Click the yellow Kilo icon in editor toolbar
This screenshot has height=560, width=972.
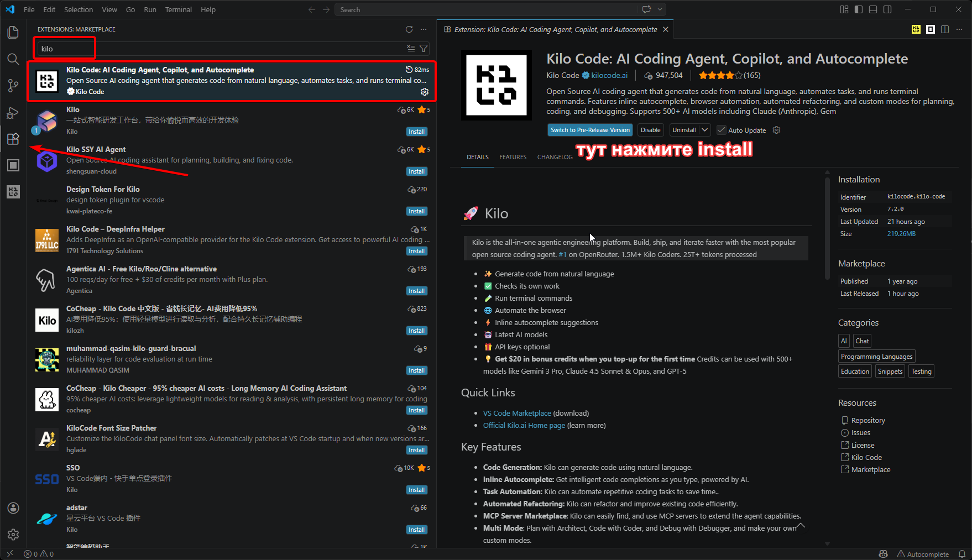[x=916, y=29]
